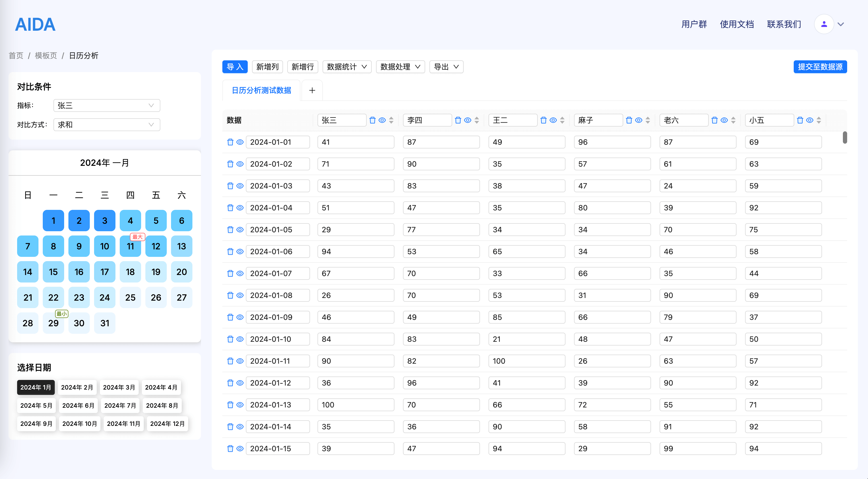Delete the 2024-01-10 row
The width and height of the screenshot is (868, 479).
tap(230, 339)
